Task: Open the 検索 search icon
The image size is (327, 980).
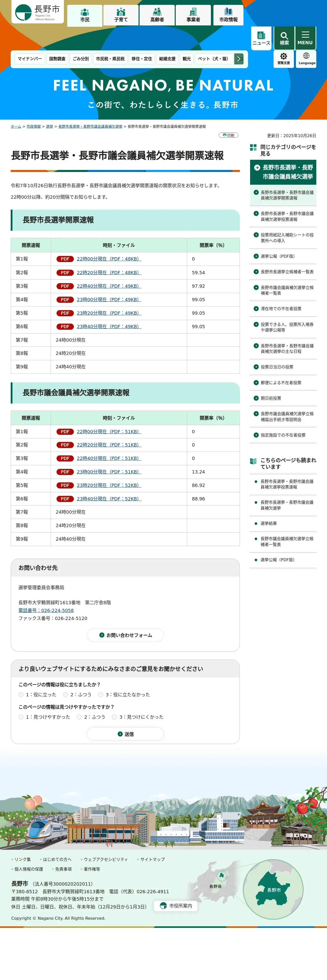Action: [x=284, y=38]
